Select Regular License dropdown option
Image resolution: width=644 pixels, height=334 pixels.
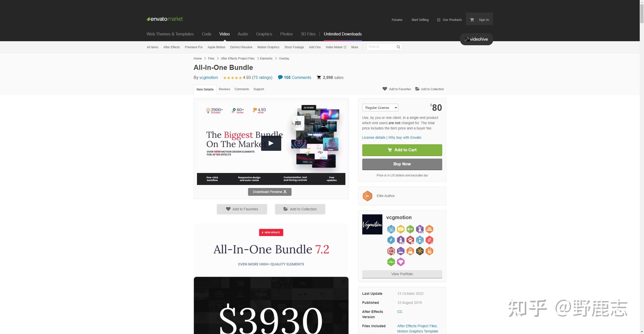(380, 108)
